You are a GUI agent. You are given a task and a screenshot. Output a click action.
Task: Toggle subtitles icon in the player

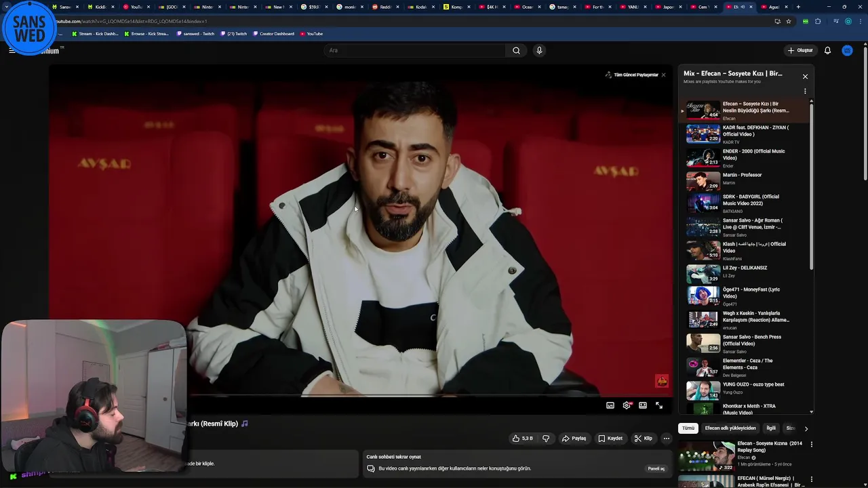[x=610, y=405]
